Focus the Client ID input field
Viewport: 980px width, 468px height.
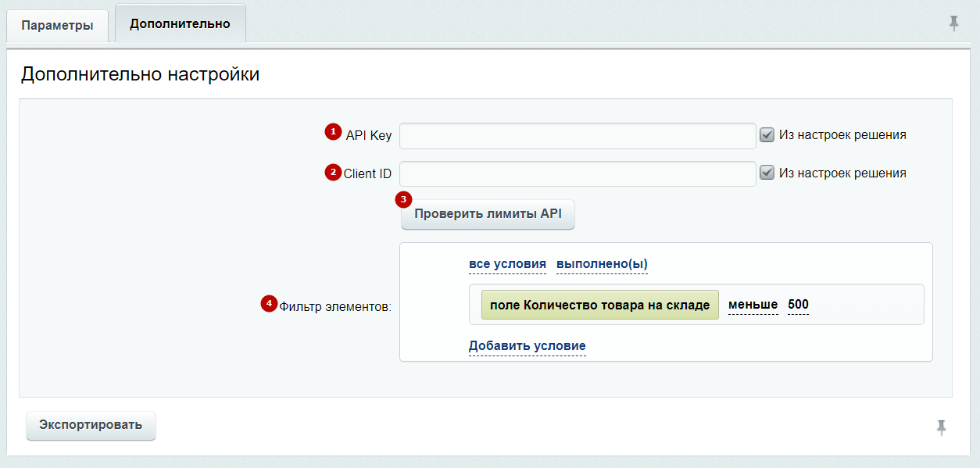click(578, 173)
